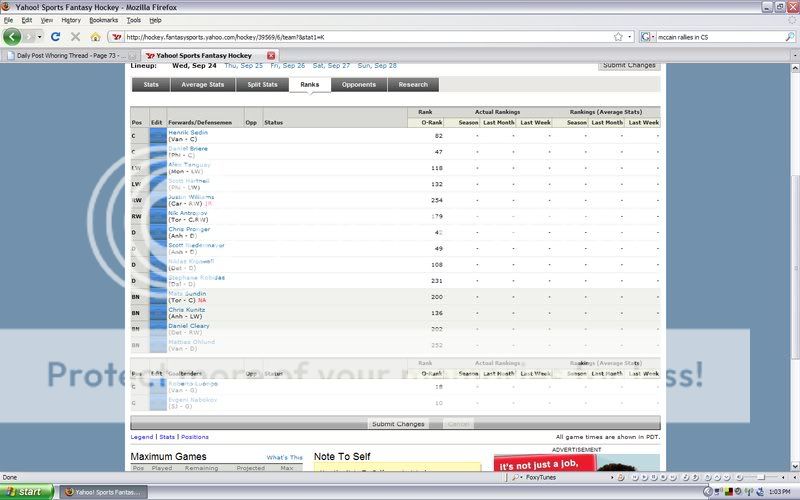Switch to the Average Stats tab

pos(202,85)
